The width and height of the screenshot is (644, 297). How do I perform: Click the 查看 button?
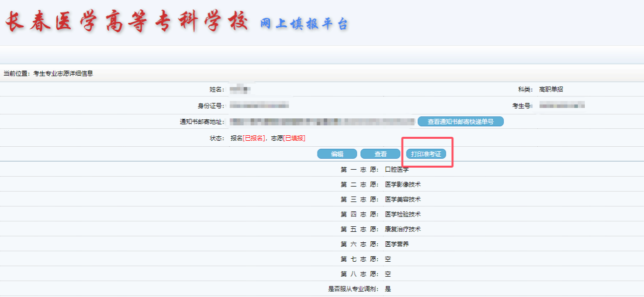pyautogui.click(x=380, y=154)
